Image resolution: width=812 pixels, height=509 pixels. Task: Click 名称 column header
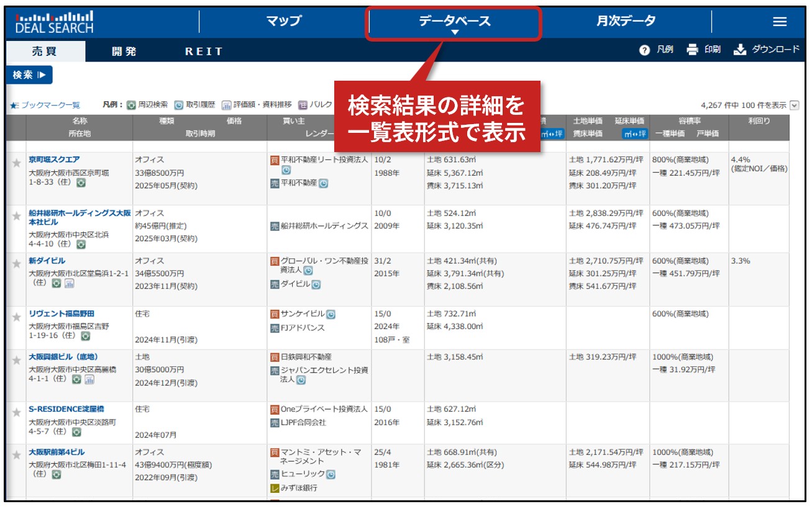click(80, 121)
